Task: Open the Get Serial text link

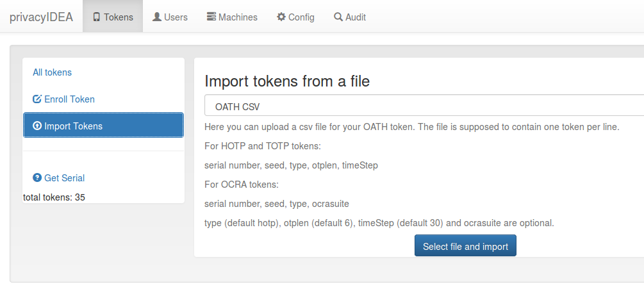Action: tap(65, 177)
